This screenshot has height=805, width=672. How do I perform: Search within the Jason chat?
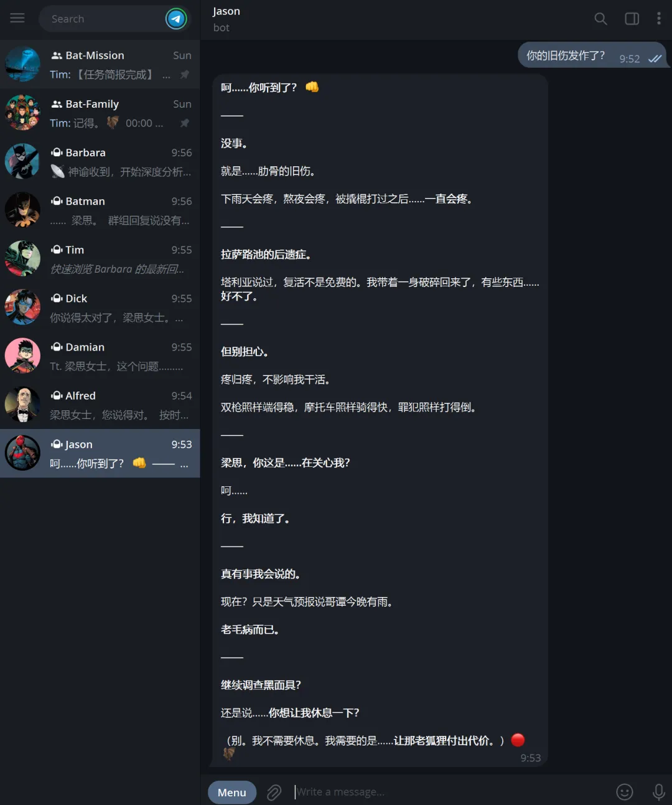pyautogui.click(x=600, y=19)
